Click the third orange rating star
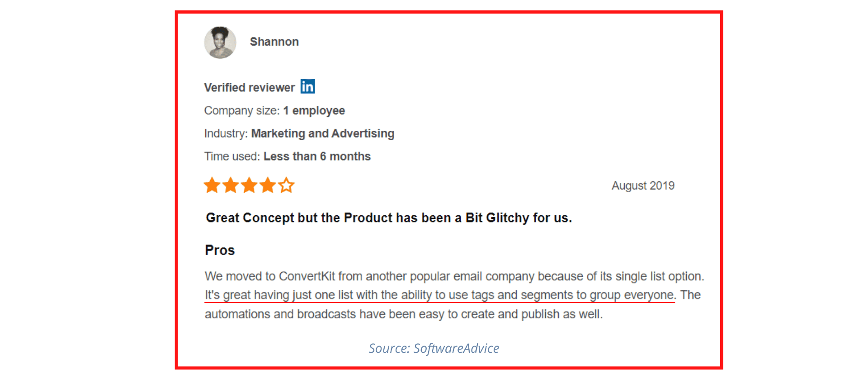Viewport: 868px width, 384px height. point(249,185)
